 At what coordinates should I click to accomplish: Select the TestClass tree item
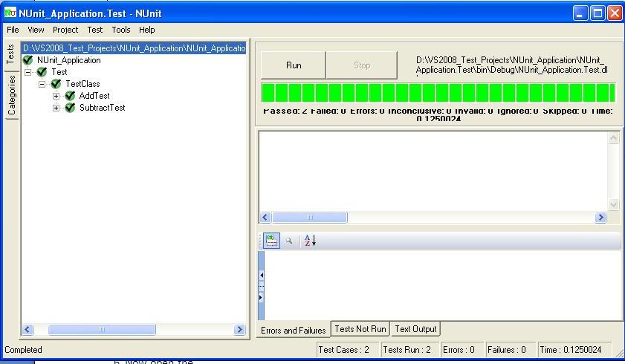click(x=82, y=84)
